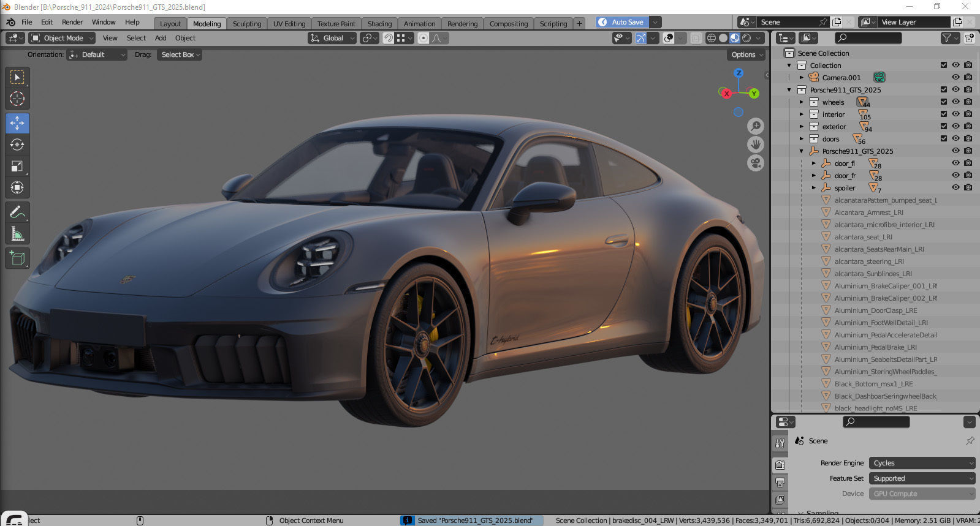Open the viewport Add menu
980x526 pixels.
161,38
